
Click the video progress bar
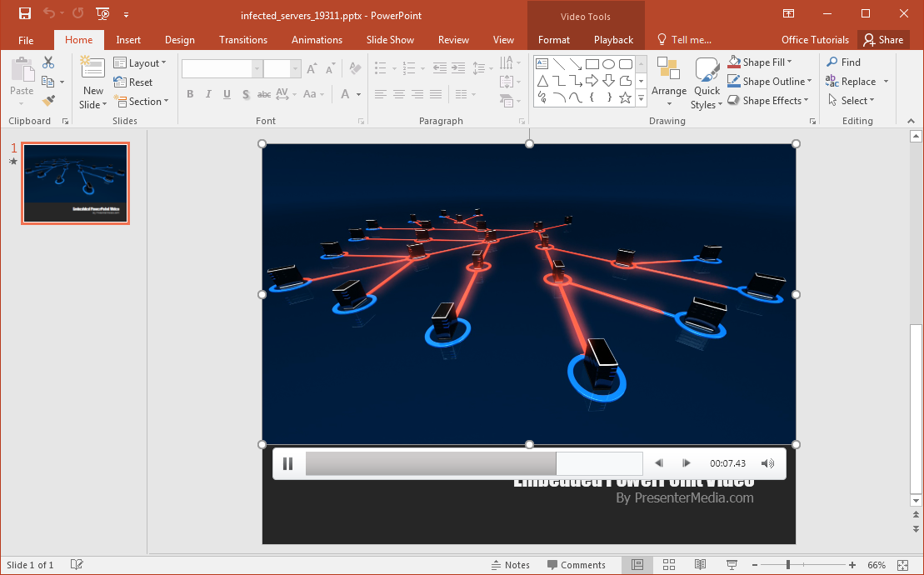474,463
